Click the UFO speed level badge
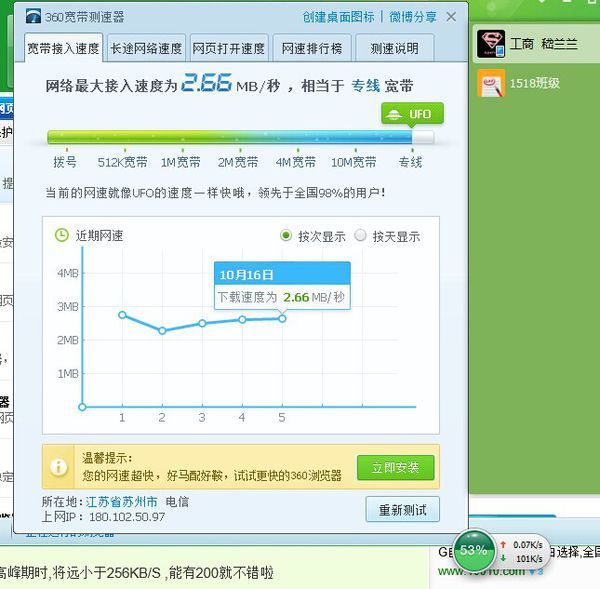Viewport: 600px width, 589px height. (x=412, y=114)
